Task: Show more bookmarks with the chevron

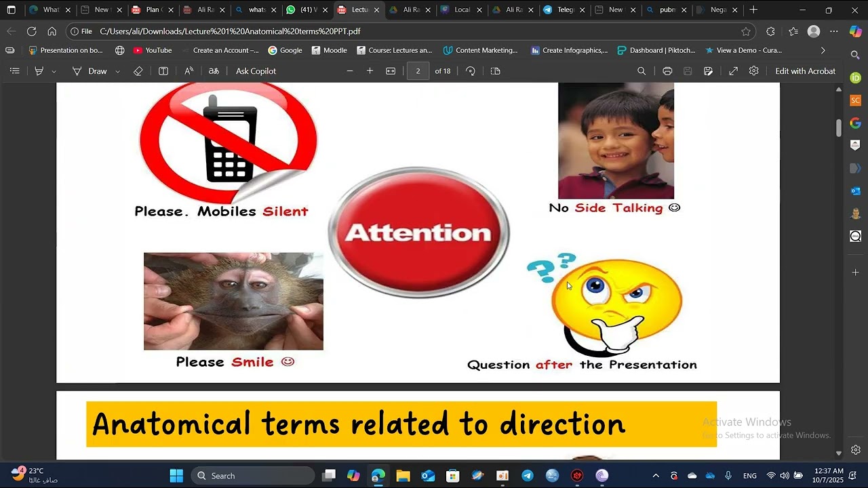Action: pos(823,50)
